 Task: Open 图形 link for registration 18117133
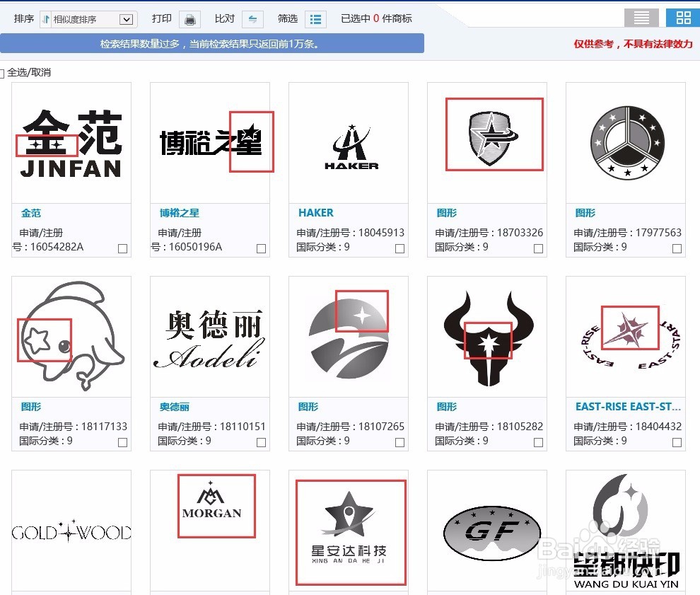click(x=31, y=407)
